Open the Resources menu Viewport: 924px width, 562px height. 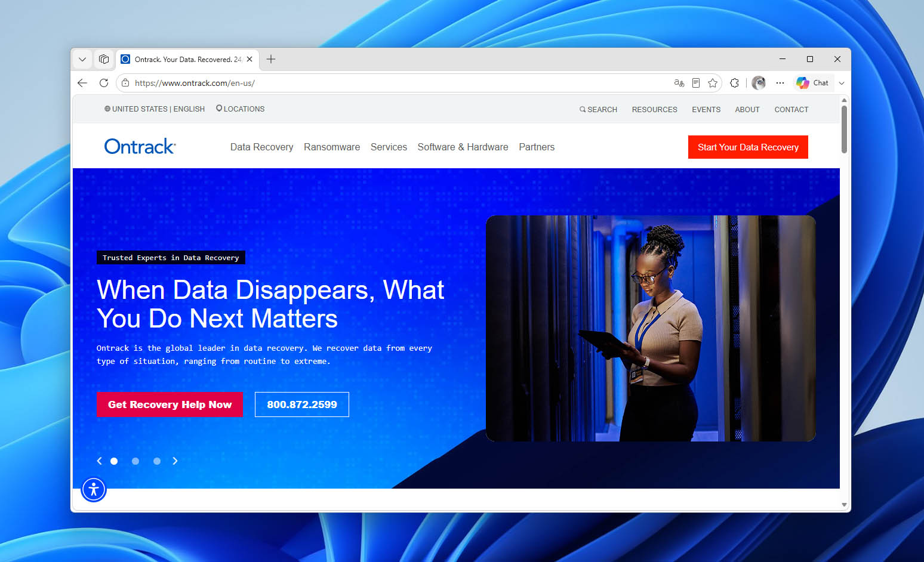655,110
